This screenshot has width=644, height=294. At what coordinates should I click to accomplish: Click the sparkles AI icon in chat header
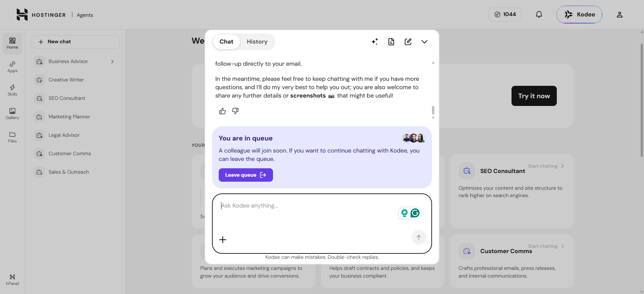pos(375,42)
